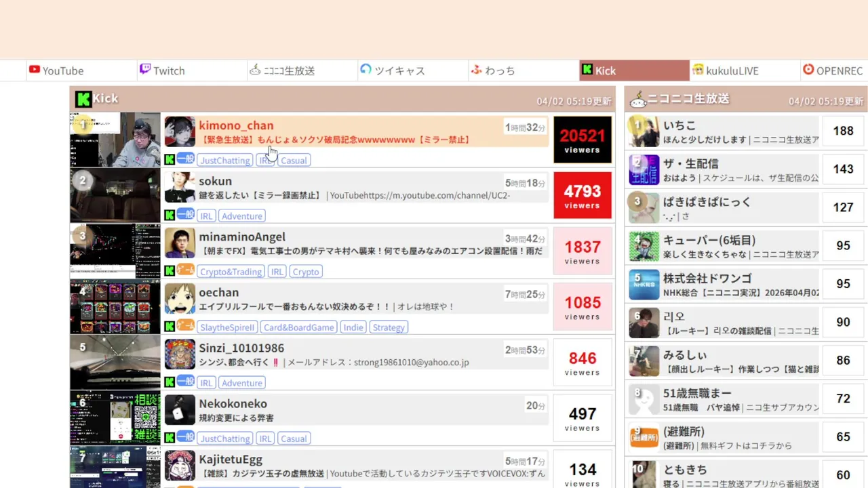The image size is (868, 488).
Task: Open oechan channel name link
Action: (x=218, y=292)
